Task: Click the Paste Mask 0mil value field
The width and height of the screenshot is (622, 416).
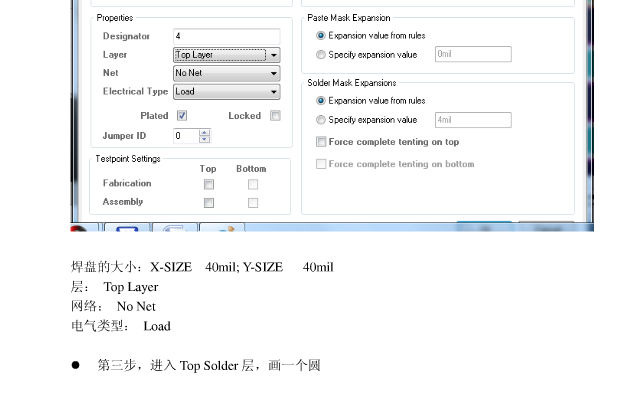Action: pos(472,55)
